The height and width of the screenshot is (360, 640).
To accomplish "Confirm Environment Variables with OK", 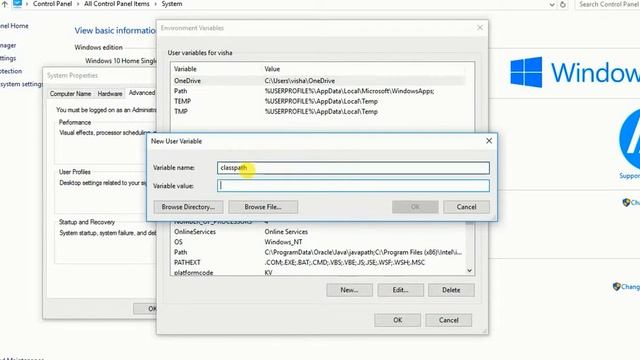I will 398,320.
